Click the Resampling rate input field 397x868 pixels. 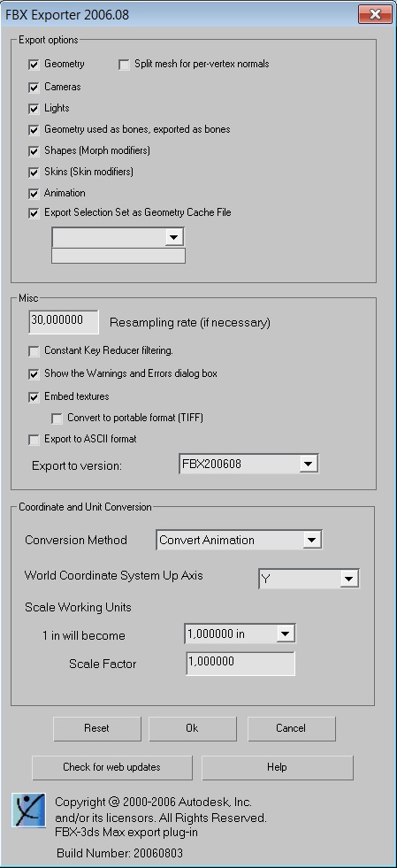coord(64,321)
